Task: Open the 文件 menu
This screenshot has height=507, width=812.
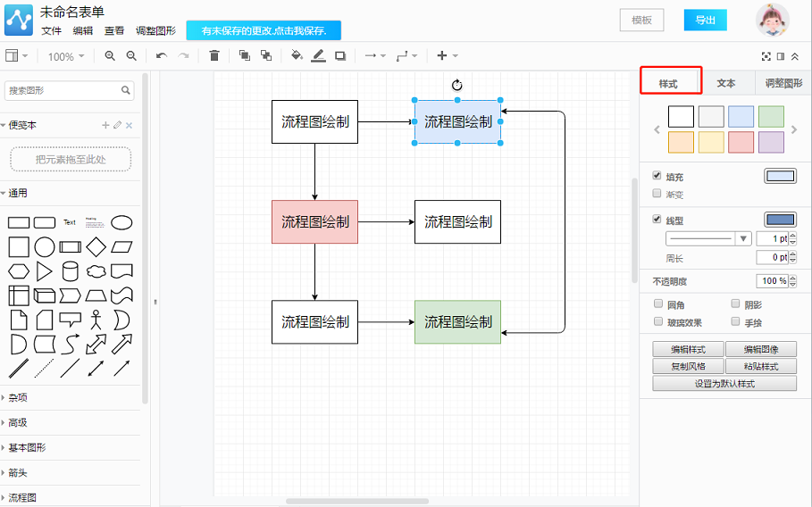Action: 51,30
